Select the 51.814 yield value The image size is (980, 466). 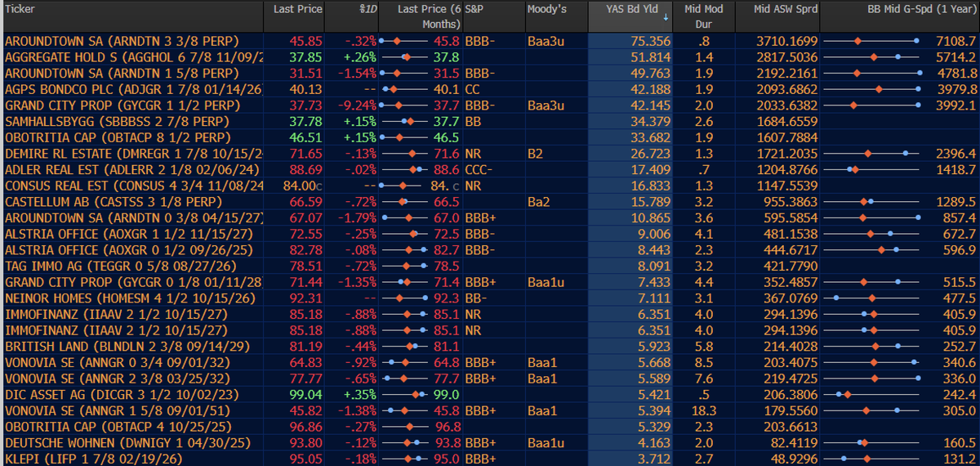(651, 57)
